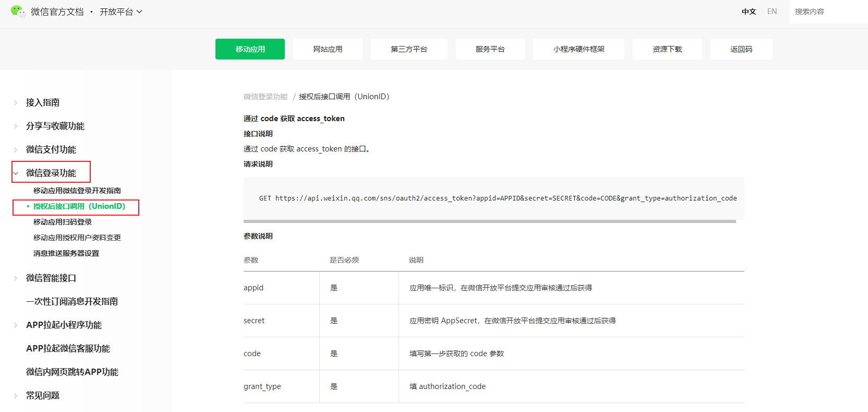Collapse the 微信登录功能 chevron
868x412 pixels.
[x=16, y=173]
